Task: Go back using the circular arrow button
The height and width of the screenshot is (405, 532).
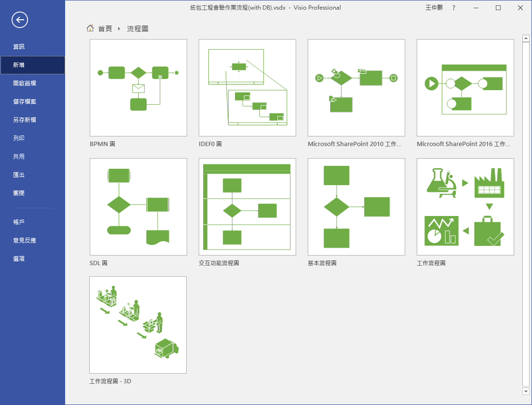Action: coord(20,20)
